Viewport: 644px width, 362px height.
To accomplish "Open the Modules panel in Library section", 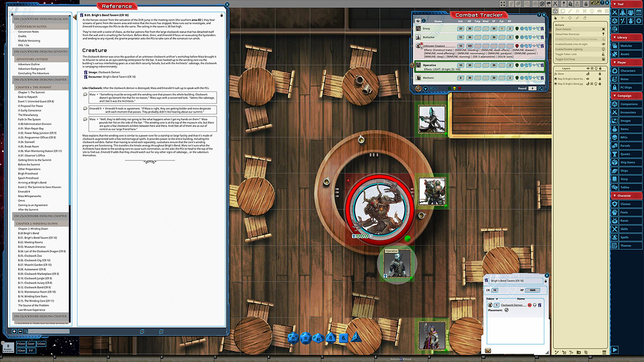I will coord(626,45).
